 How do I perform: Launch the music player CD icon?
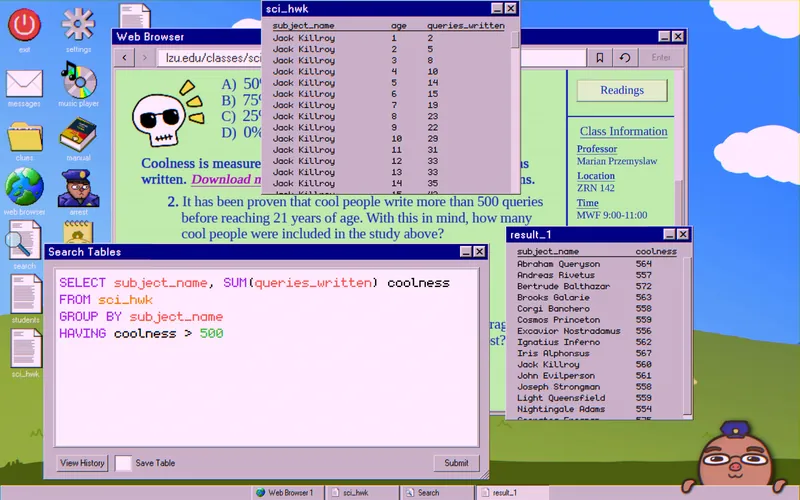tap(78, 80)
